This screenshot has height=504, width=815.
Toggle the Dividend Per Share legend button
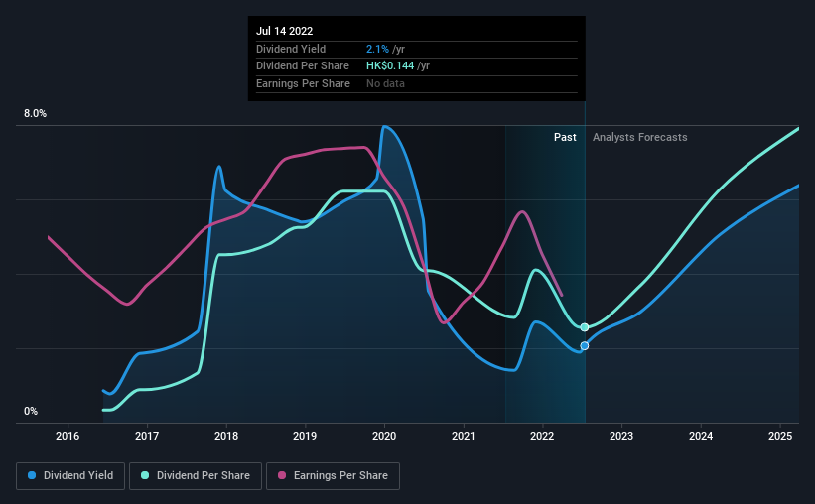pos(196,476)
